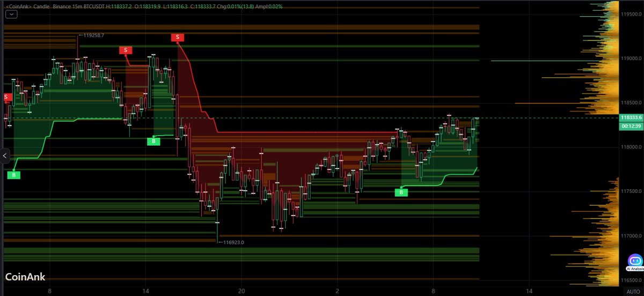The image size is (644, 296).
Task: Click the 20 date label on time axis
Action: pos(241,291)
